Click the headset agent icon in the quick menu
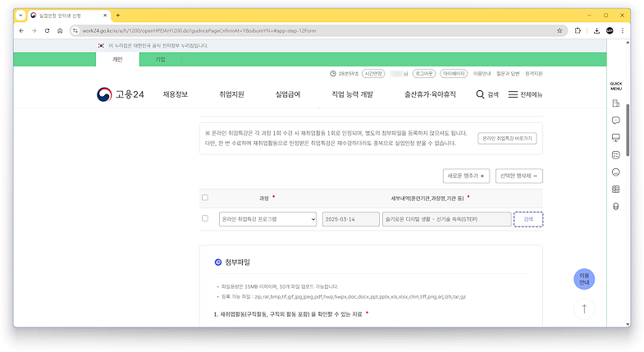 point(615,207)
